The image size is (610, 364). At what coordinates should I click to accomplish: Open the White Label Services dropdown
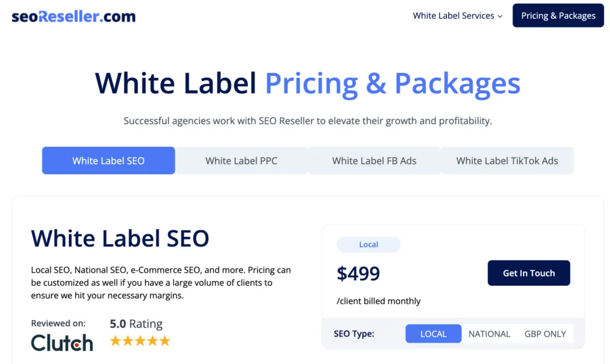(453, 16)
